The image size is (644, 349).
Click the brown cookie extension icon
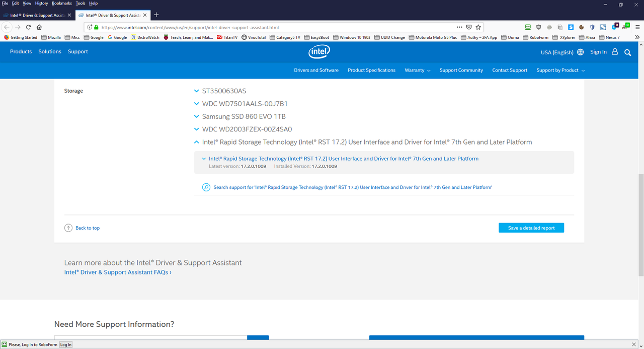pyautogui.click(x=582, y=27)
